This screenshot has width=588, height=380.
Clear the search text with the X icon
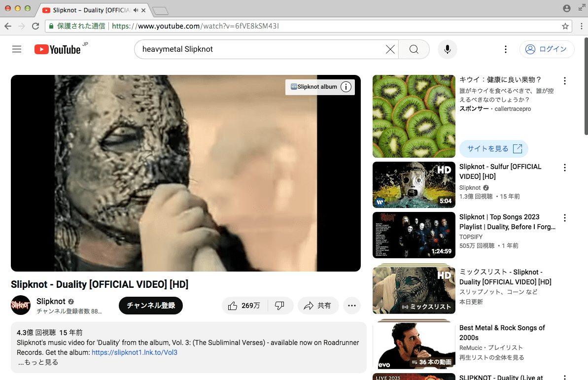click(390, 49)
